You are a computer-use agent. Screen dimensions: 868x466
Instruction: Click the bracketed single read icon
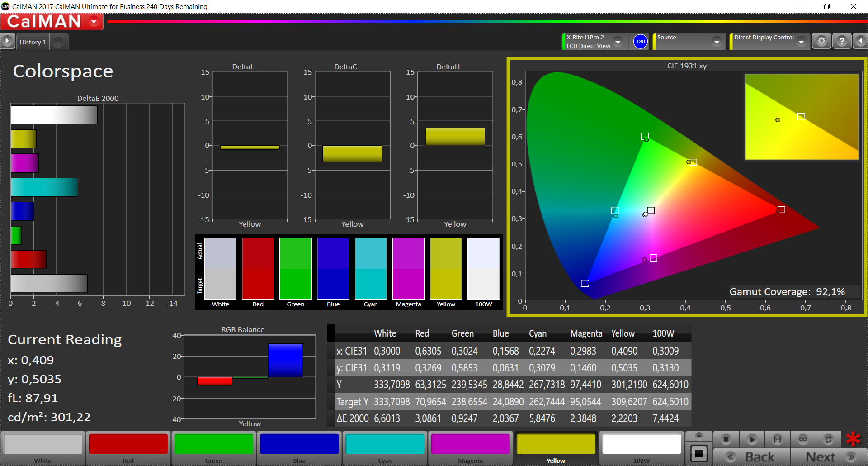tap(778, 439)
